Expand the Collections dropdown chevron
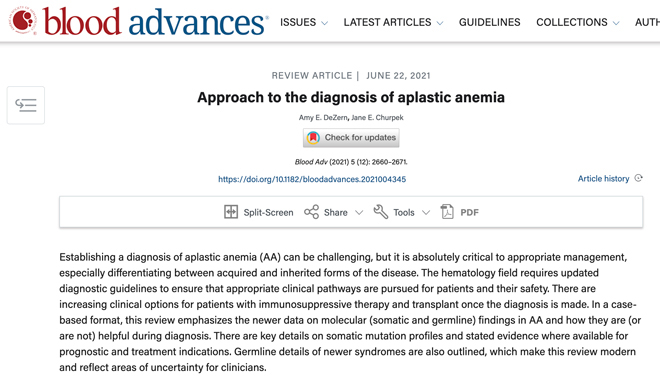660x379 pixels. click(x=616, y=23)
